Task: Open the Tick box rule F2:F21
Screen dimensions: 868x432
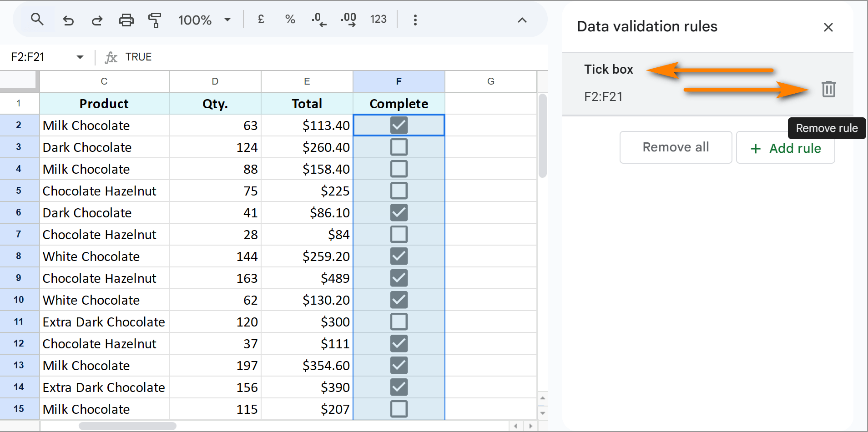Action: [x=707, y=84]
